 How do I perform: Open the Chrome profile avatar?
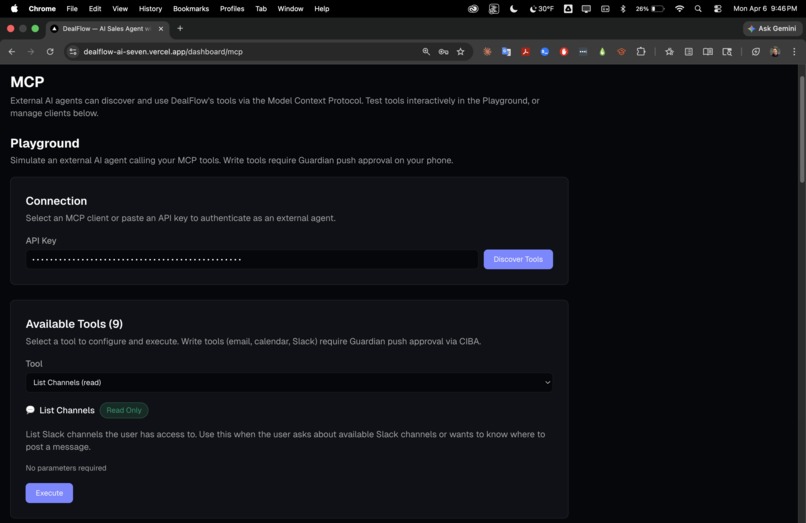pyautogui.click(x=775, y=51)
